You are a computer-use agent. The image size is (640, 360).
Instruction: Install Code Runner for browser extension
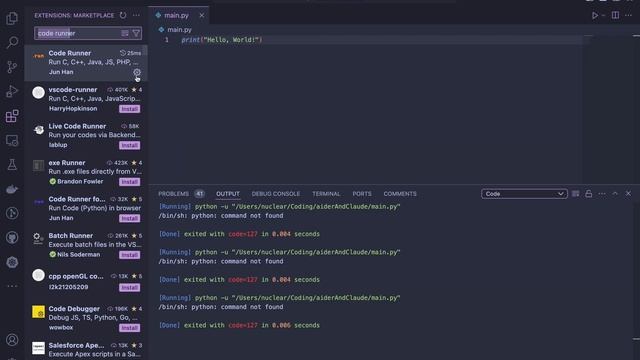point(130,218)
